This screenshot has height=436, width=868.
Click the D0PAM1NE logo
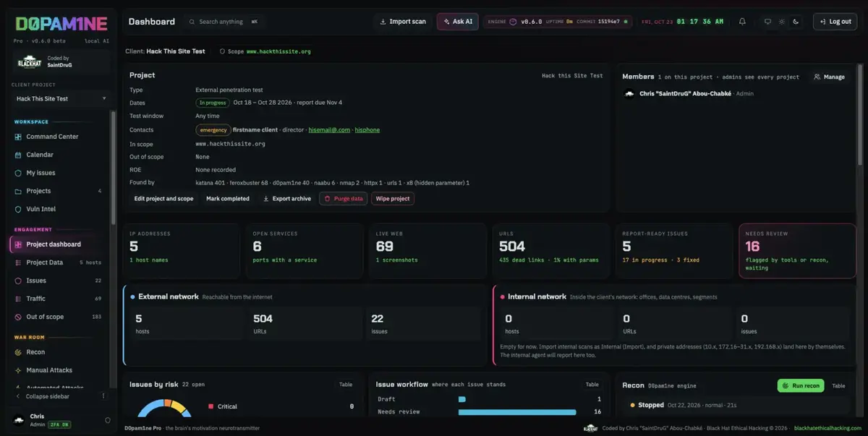pos(61,25)
